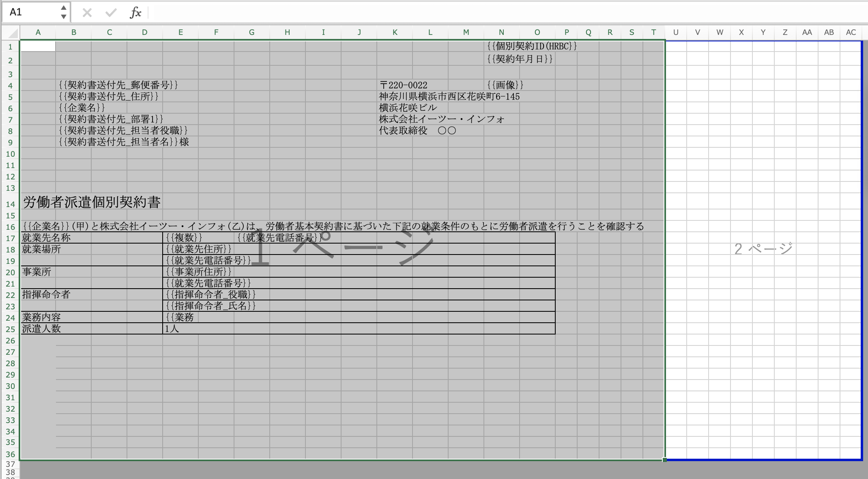868x479 pixels.
Task: Select row 36 header
Action: pos(10,454)
